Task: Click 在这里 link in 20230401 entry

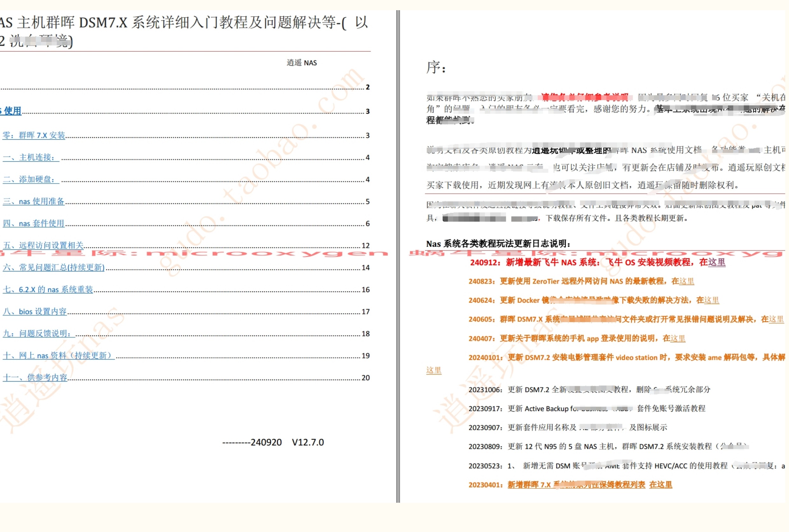Action: pos(660,485)
